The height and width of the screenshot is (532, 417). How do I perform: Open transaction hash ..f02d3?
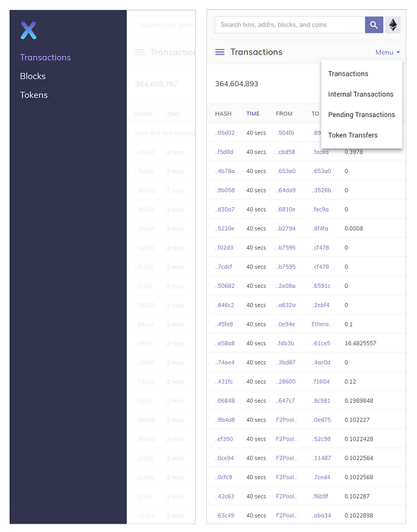point(224,248)
